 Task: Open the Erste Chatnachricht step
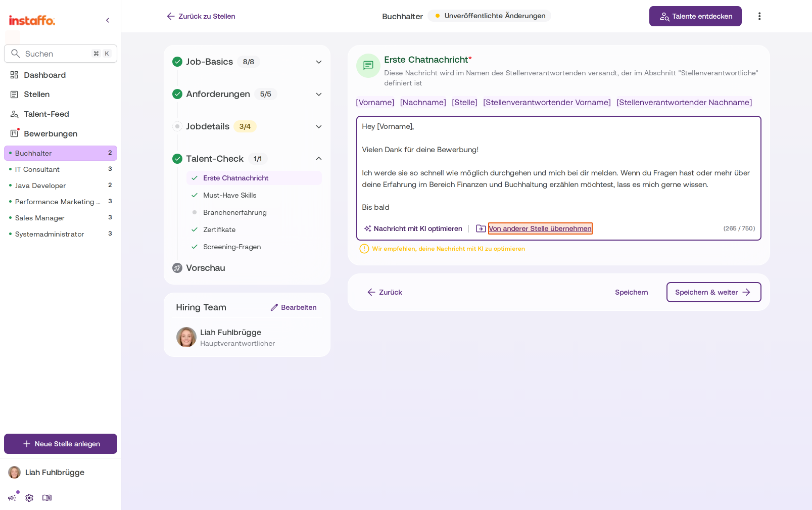(254, 178)
